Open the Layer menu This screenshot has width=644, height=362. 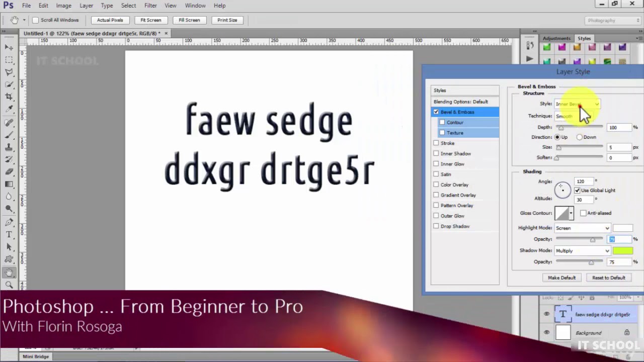(x=86, y=6)
